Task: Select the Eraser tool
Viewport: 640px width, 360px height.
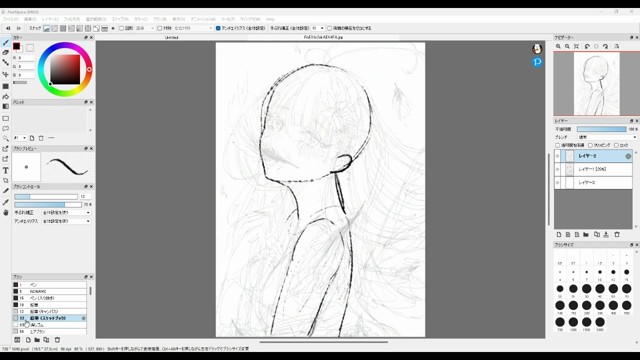Action: [6, 52]
